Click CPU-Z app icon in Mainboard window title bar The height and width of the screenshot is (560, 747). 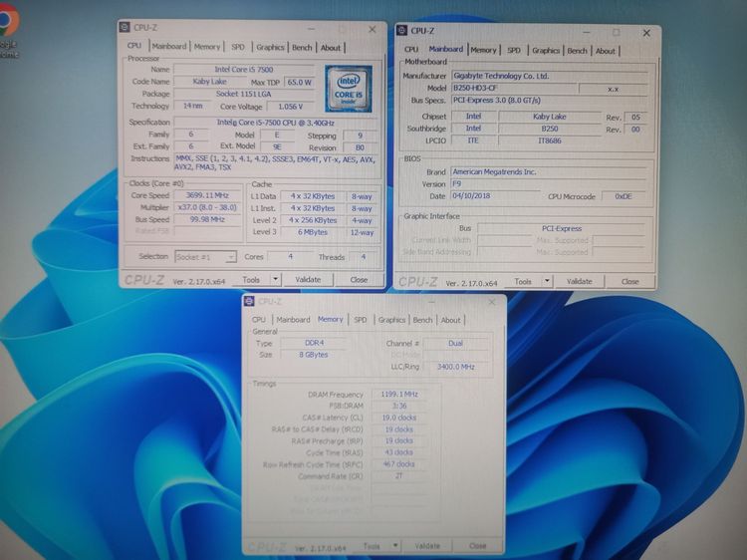pos(401,31)
